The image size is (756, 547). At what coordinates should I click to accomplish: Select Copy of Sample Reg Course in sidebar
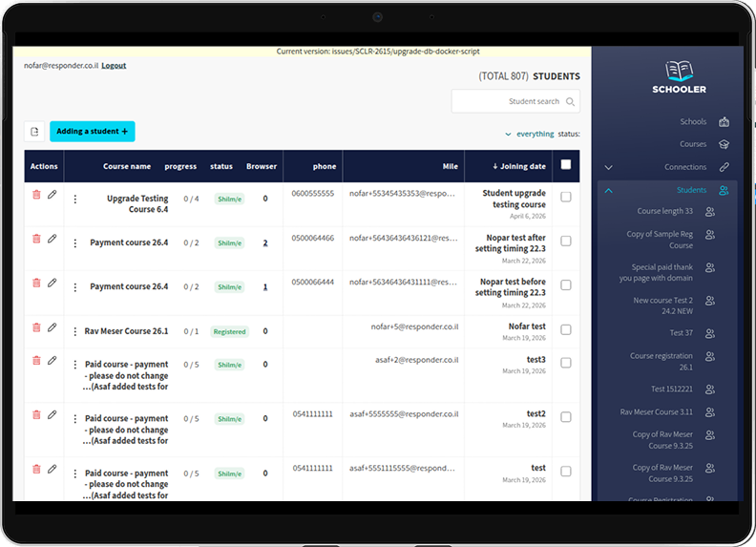click(660, 240)
